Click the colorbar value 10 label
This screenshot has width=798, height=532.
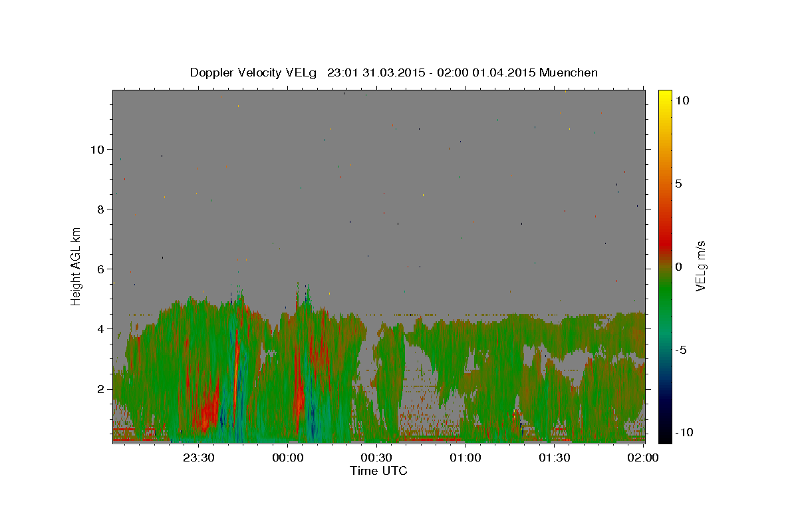(x=681, y=100)
